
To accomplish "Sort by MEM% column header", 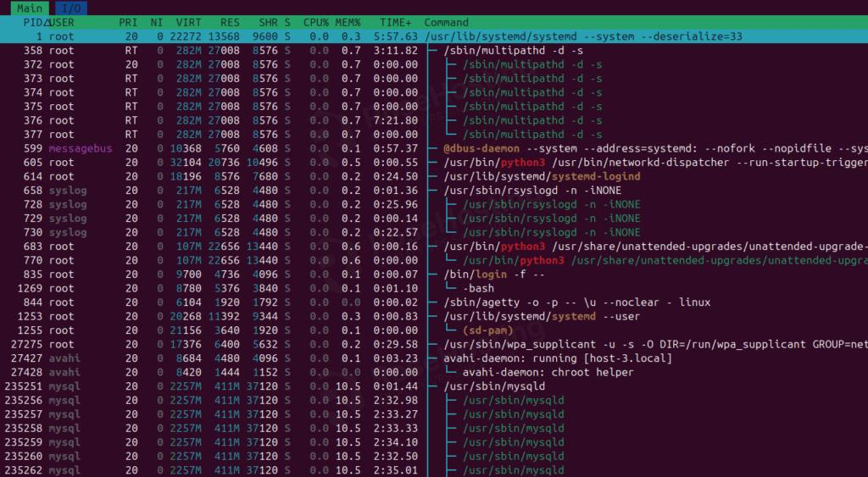I will click(x=348, y=23).
